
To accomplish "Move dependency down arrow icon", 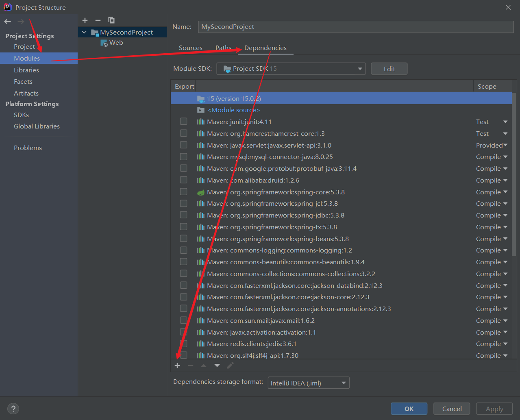I will pos(217,366).
